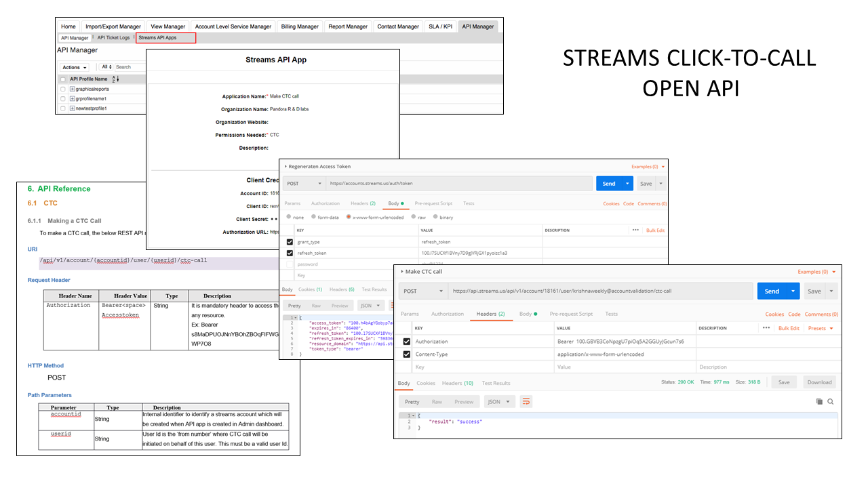Open the three-dots options in Regeneraten Access Token body
This screenshot has height=488, width=868.
pos(635,230)
